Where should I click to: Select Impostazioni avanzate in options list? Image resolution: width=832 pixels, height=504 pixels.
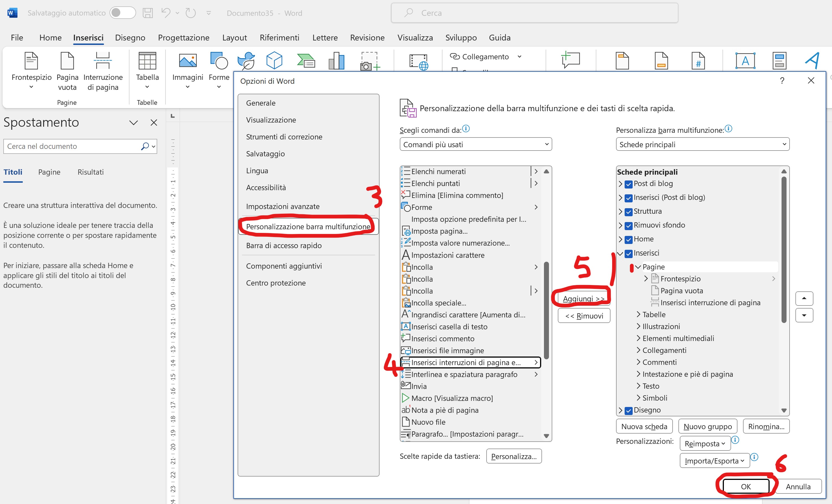tap(283, 206)
